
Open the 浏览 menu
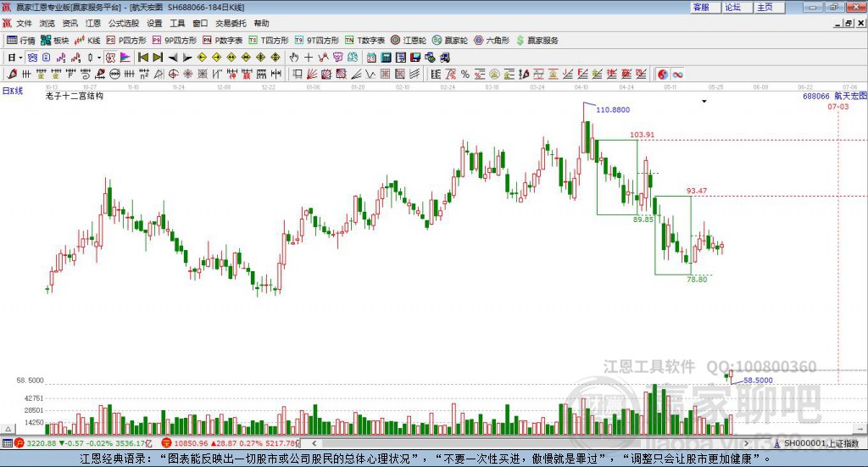pos(47,23)
